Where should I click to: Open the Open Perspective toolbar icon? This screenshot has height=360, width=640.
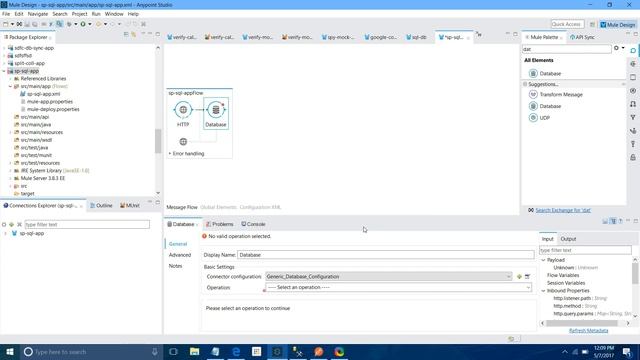(x=592, y=24)
